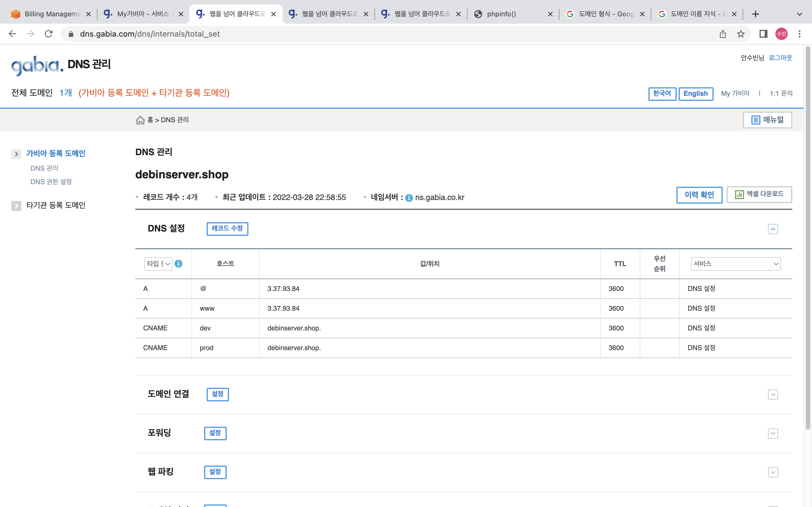Click the 수빈 profile avatar
812x507 pixels.
click(782, 34)
